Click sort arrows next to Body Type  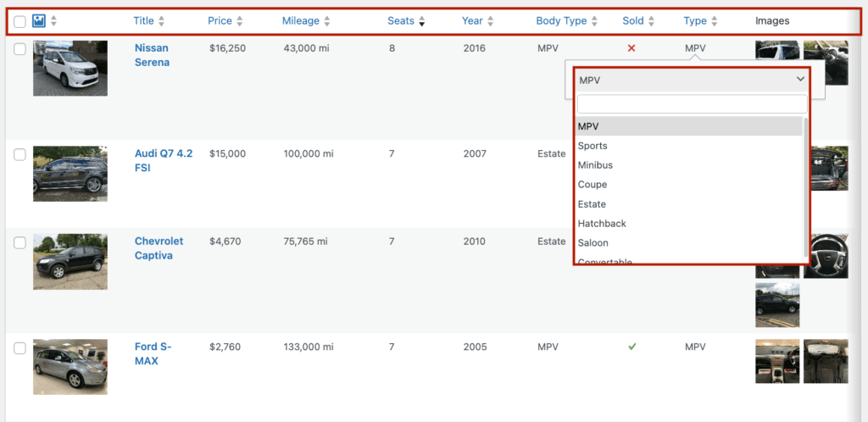pos(594,21)
